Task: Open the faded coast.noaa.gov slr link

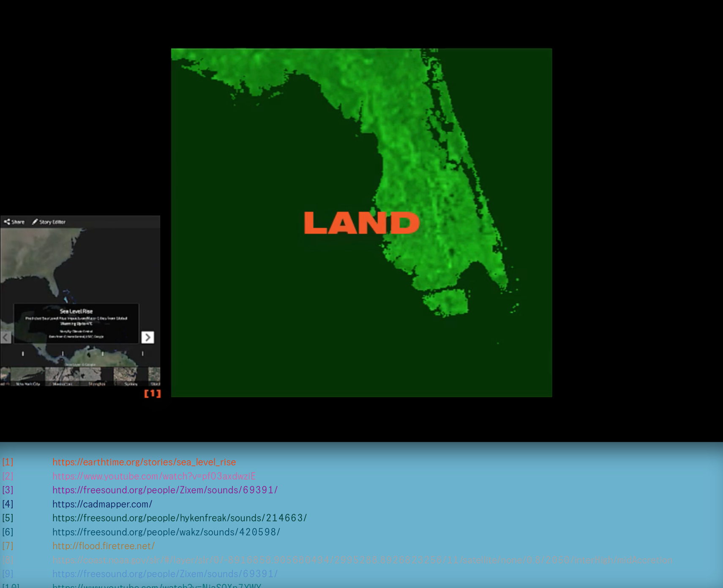Action: 362,560
